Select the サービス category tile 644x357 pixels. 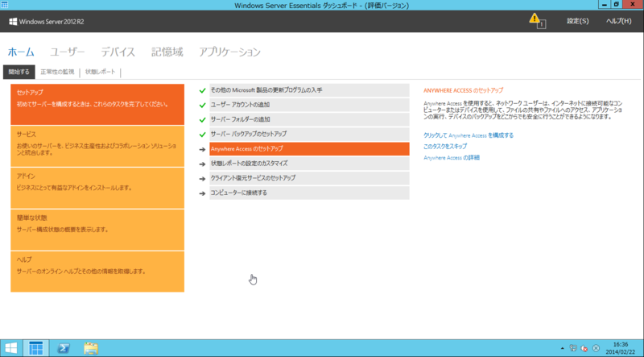97,147
